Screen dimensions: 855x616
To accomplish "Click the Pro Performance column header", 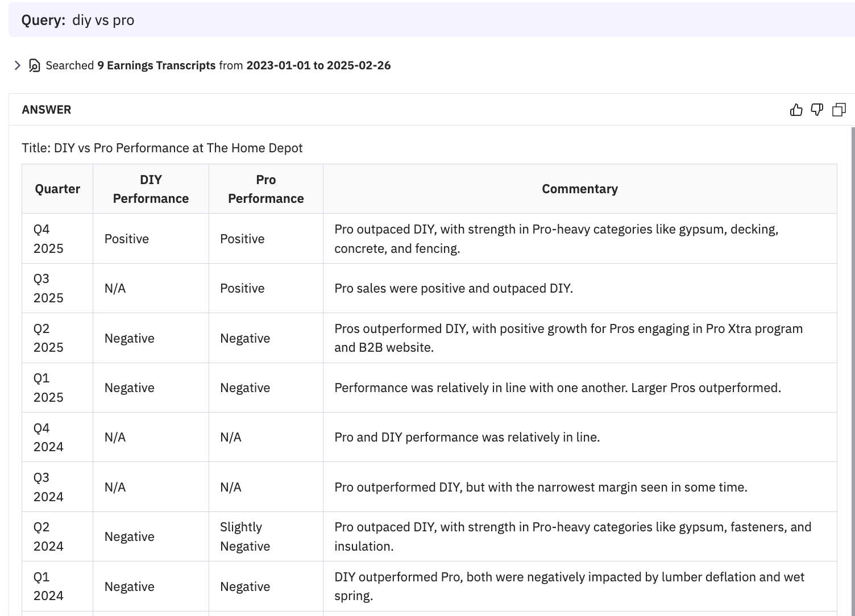I will tap(265, 189).
